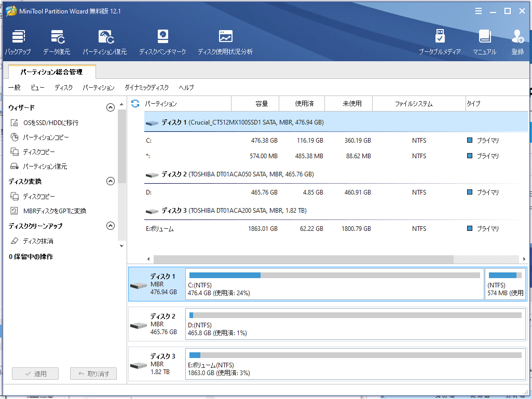Image resolution: width=532 pixels, height=399 pixels.
Task: Click sidebar scroll up arrow
Action: pos(122,104)
